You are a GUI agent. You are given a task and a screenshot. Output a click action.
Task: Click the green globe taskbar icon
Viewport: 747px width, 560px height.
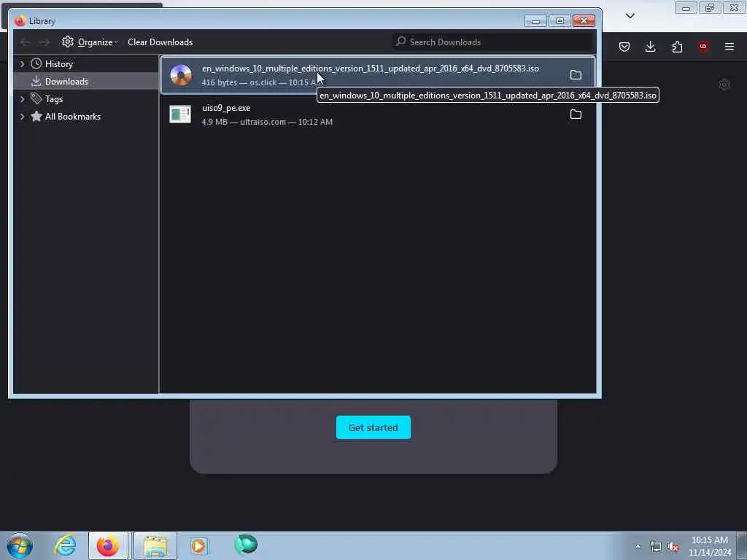[246, 545]
